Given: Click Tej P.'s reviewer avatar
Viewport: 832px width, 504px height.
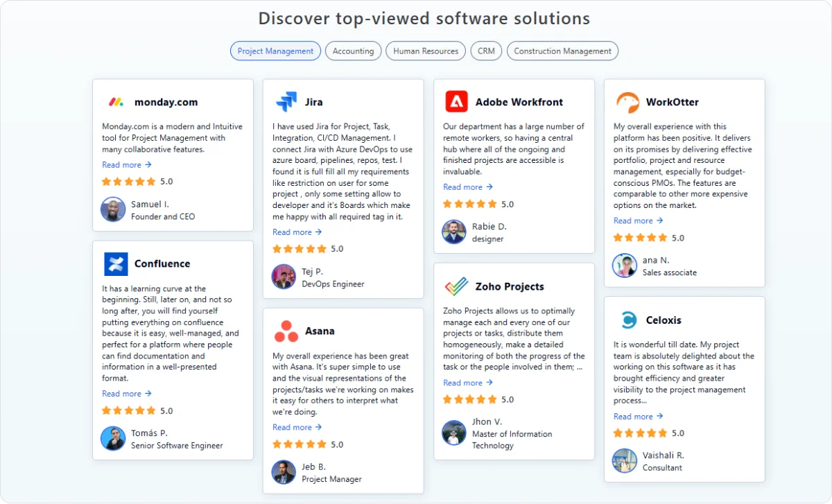Looking at the screenshot, I should click(x=284, y=277).
